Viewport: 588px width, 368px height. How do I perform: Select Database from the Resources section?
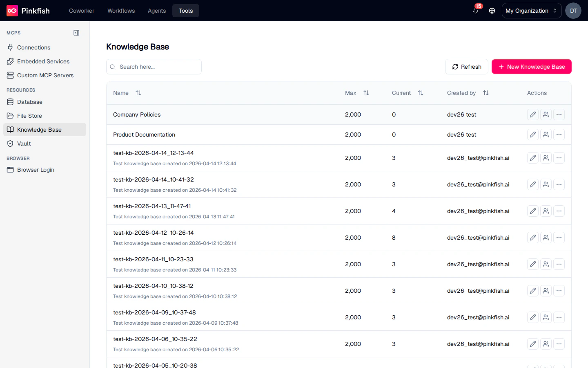(x=29, y=102)
